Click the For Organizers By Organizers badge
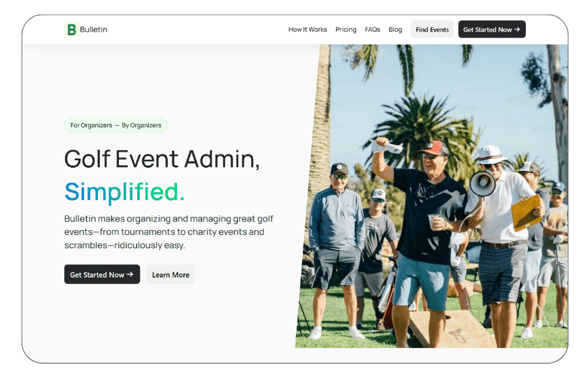Screen dimensions: 588x381 116,125
